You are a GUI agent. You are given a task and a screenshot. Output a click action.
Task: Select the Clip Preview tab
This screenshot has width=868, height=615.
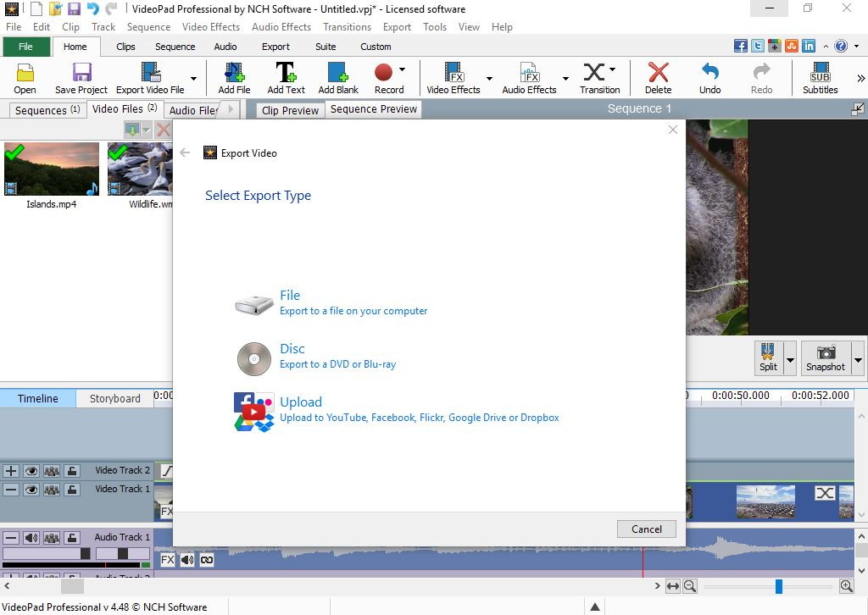(290, 110)
